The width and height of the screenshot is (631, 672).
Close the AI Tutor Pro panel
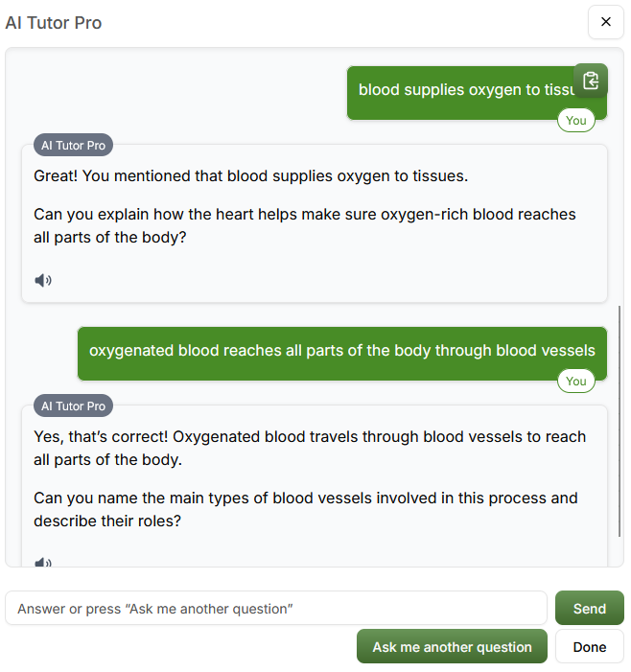point(606,22)
